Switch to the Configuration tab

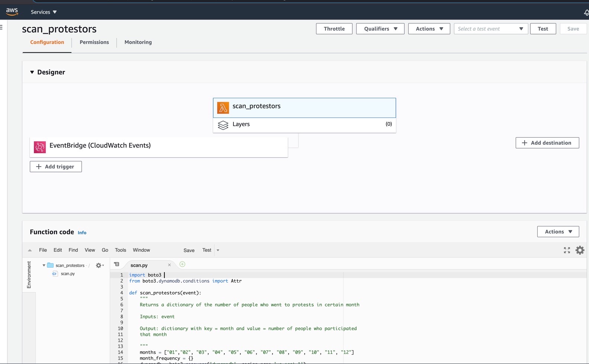47,42
